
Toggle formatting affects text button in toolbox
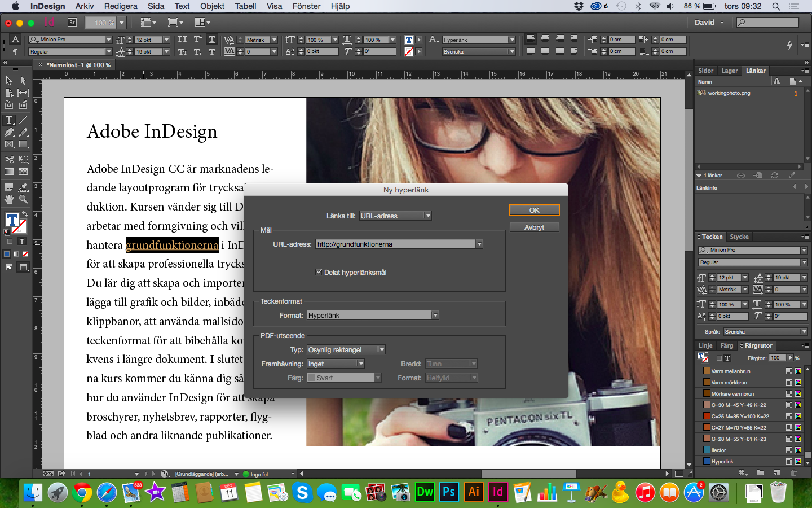(22, 242)
